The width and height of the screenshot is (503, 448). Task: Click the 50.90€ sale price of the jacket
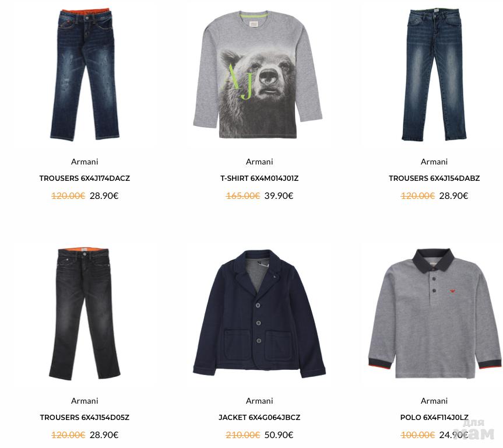[x=279, y=435]
